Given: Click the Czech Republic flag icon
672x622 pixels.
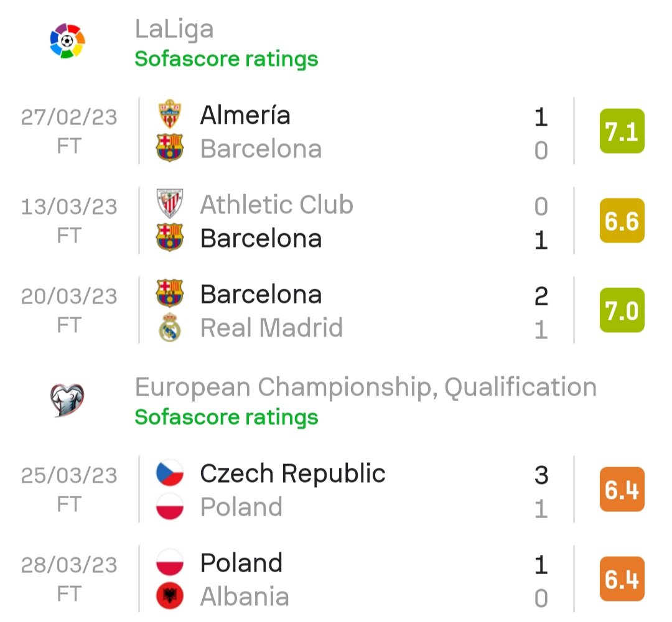Looking at the screenshot, I should coord(170,473).
